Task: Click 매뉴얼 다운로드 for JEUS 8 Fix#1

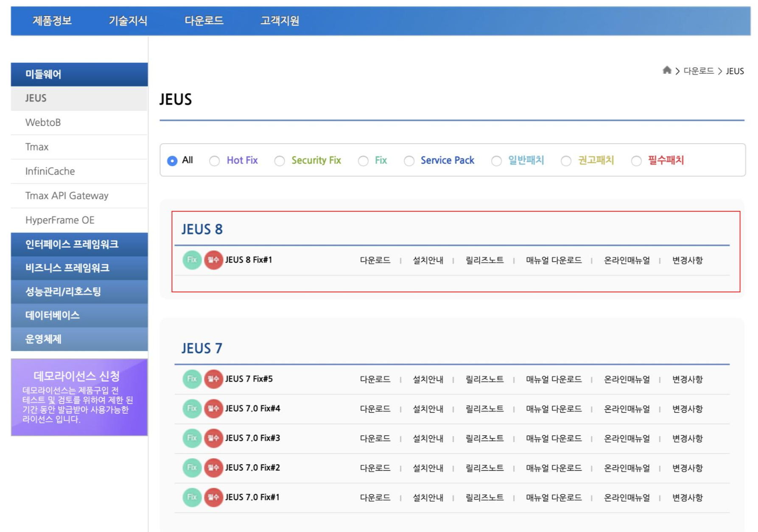Action: point(554,260)
